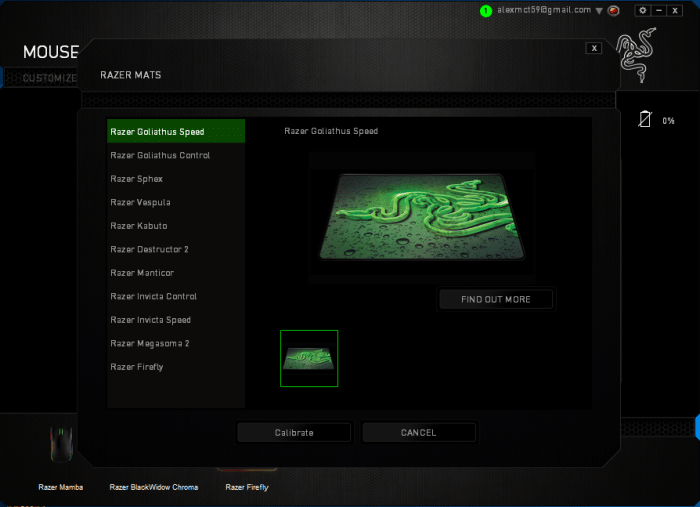The height and width of the screenshot is (507, 700).
Task: Open settings via the gear icon
Action: click(x=642, y=10)
